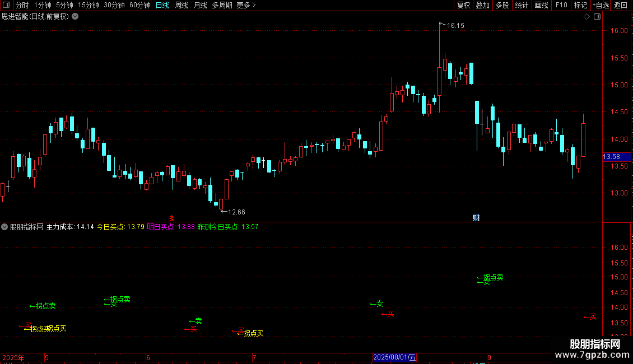Viewport: 633px width, 364px height.
Task: Click the 14.50 price axis label in main chart
Action: [x=619, y=112]
